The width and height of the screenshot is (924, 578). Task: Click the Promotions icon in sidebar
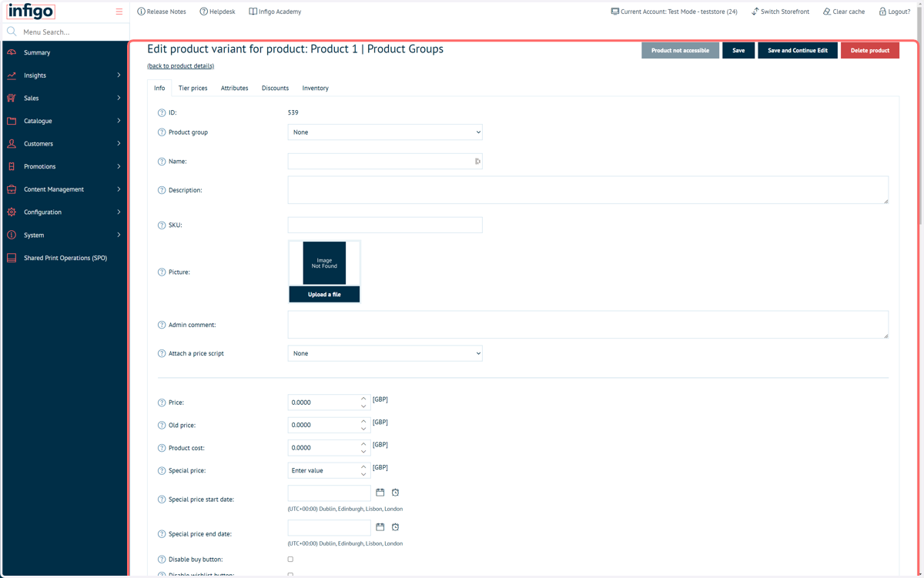[x=12, y=166]
